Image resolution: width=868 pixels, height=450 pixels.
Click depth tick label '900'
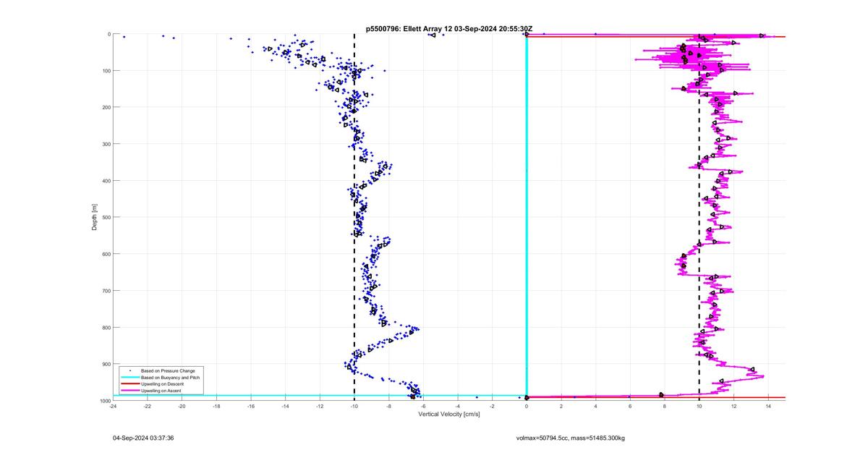[x=106, y=364]
